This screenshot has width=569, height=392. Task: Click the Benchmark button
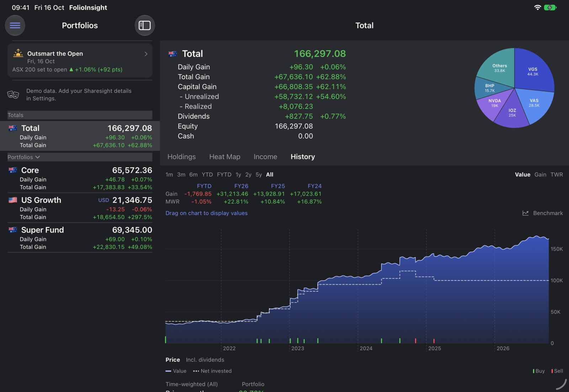(x=543, y=213)
